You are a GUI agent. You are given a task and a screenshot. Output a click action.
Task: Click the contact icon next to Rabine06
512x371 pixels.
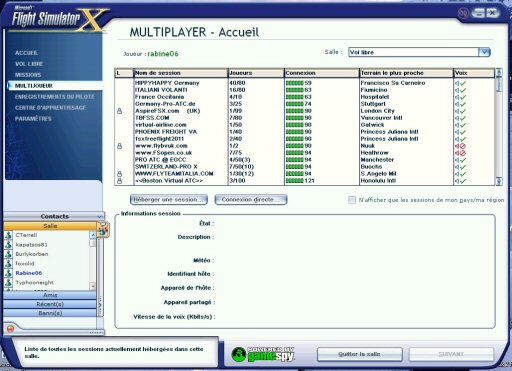pyautogui.click(x=8, y=273)
